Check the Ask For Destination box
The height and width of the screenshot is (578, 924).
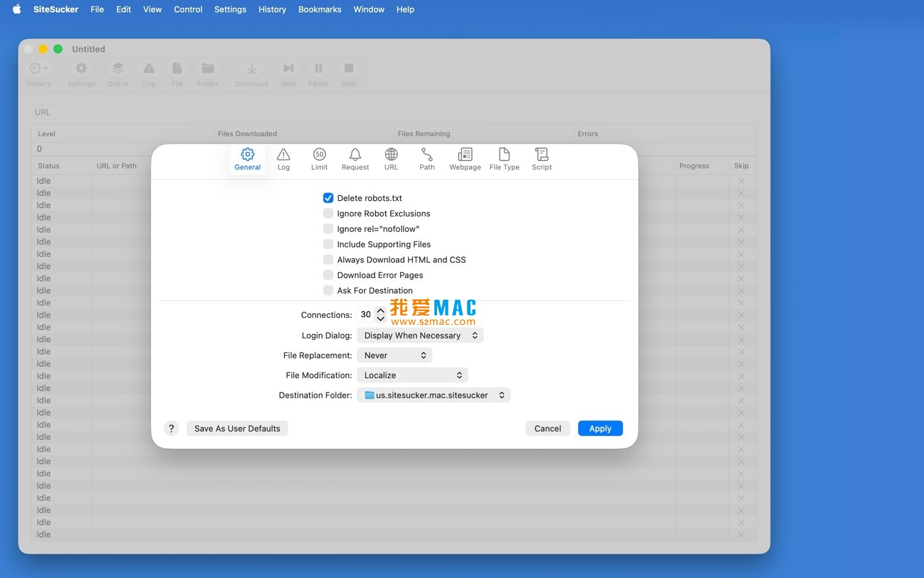(328, 290)
